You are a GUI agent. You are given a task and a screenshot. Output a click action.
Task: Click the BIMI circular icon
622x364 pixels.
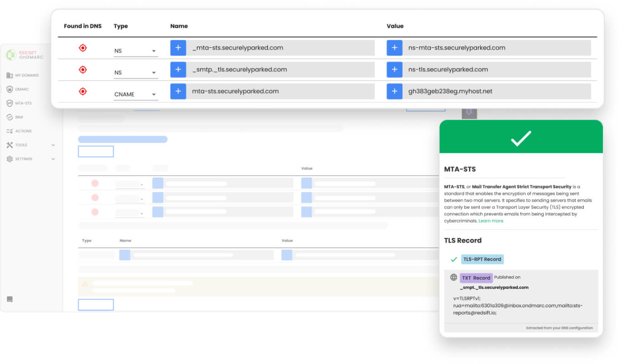tap(10, 117)
